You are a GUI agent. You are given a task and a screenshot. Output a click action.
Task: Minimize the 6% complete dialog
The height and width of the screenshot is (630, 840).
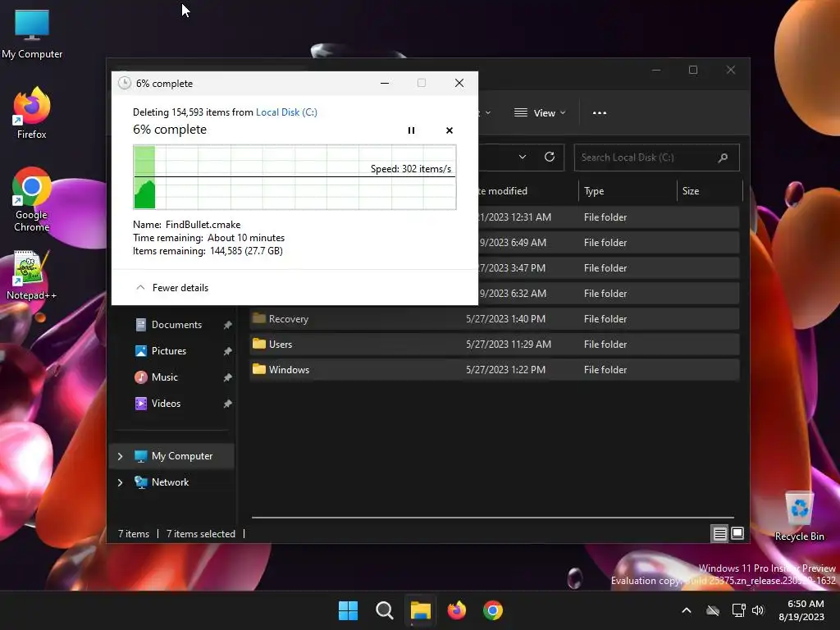click(x=385, y=83)
